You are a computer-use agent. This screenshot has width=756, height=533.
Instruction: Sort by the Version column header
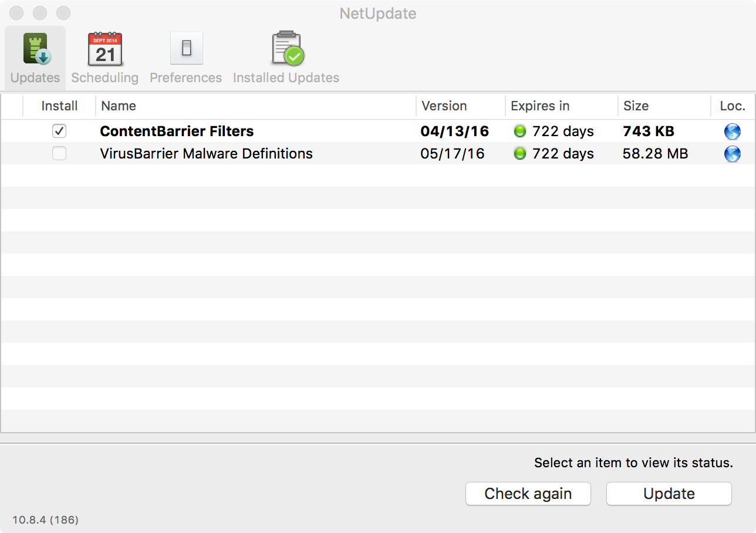pyautogui.click(x=461, y=106)
